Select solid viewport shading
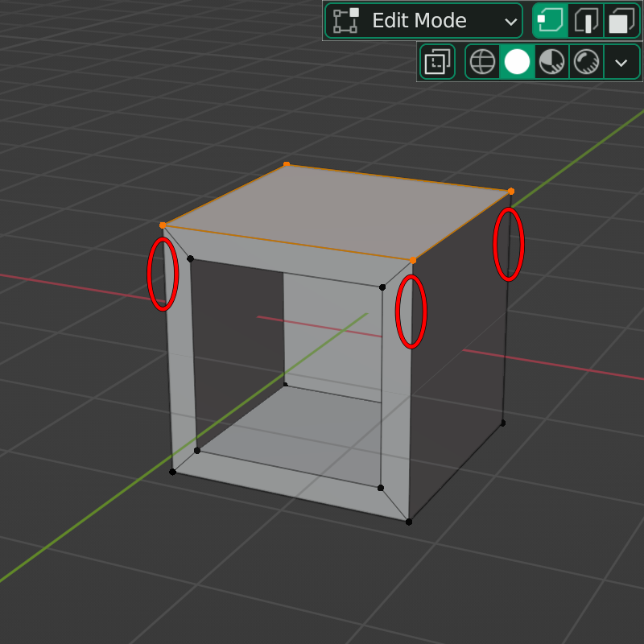Screen dimensions: 644x644 click(517, 62)
